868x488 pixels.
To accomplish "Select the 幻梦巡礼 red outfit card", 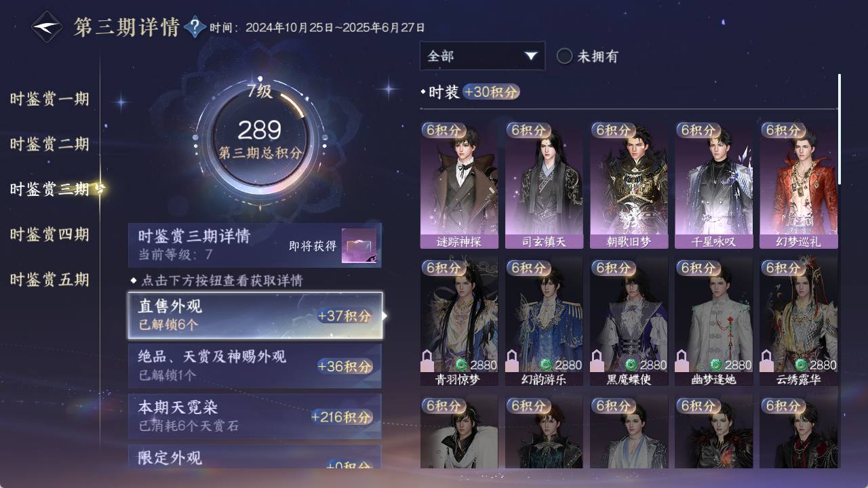I will click(798, 186).
